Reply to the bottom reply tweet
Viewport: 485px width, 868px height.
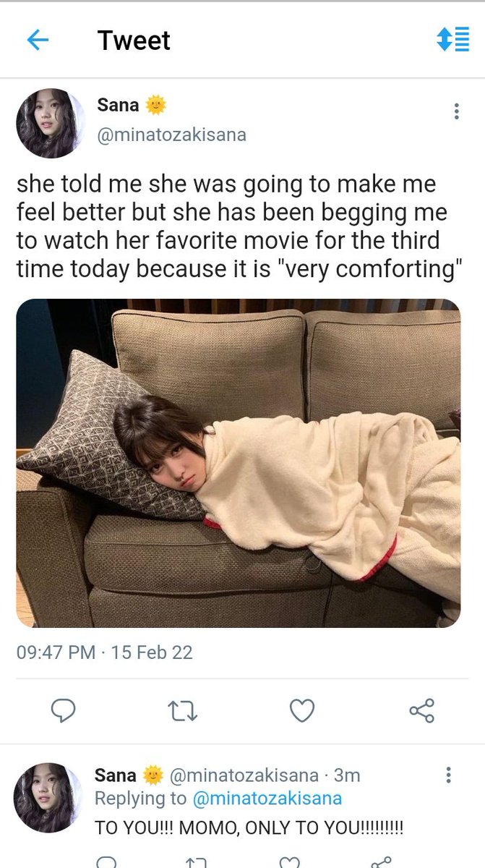point(106,863)
